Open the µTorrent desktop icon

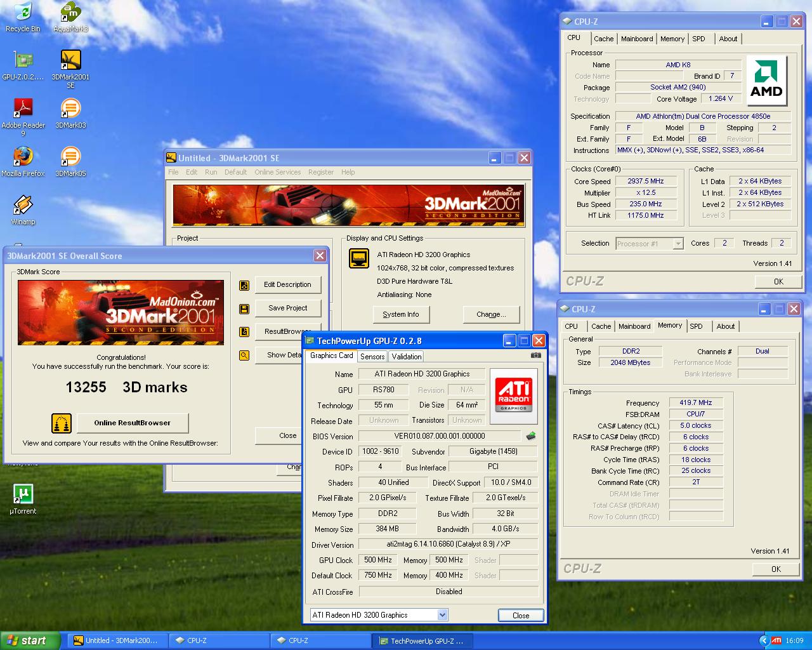(x=23, y=500)
